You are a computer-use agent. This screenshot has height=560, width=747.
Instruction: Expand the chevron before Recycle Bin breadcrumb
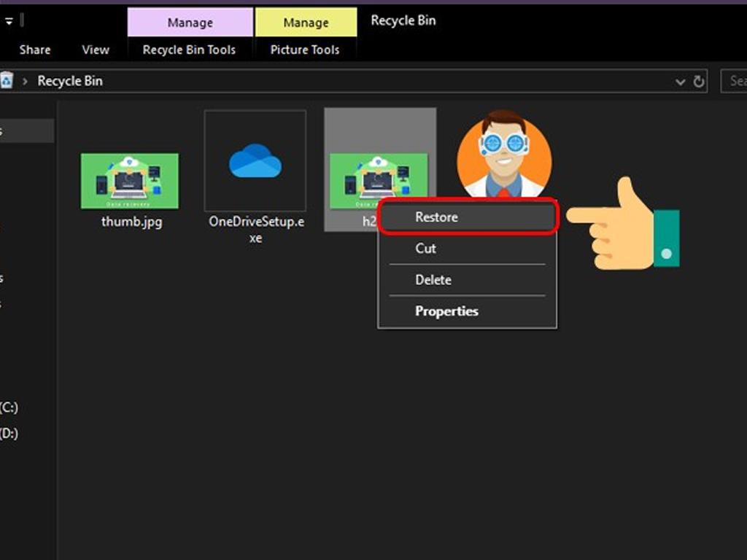24,82
